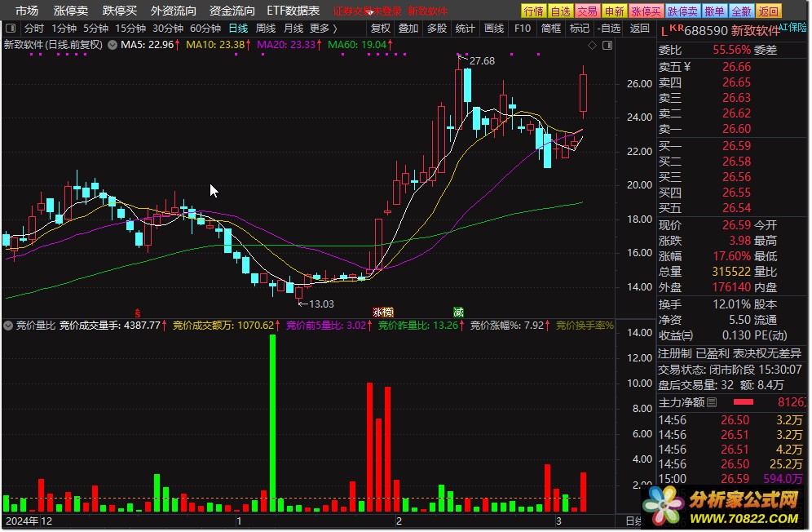Switch to 15分钟 chart period

[x=130, y=28]
